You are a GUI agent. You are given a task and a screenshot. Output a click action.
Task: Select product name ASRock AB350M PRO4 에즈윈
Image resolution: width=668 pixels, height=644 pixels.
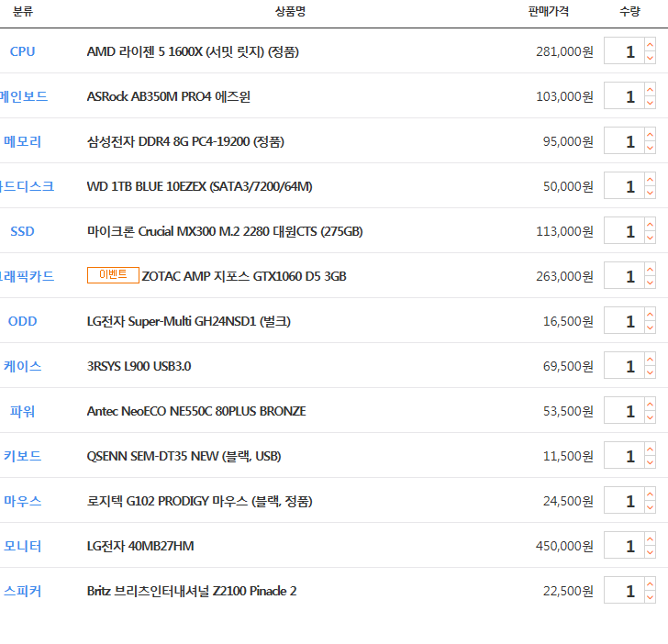(x=169, y=96)
